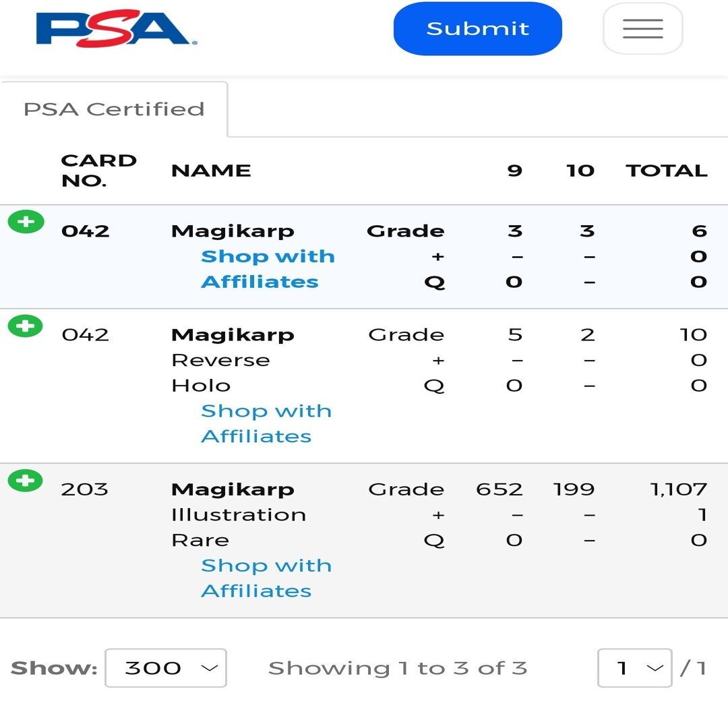The height and width of the screenshot is (728, 728).
Task: Open Shop with Affiliates under Illustration Rare
Action: [266, 578]
